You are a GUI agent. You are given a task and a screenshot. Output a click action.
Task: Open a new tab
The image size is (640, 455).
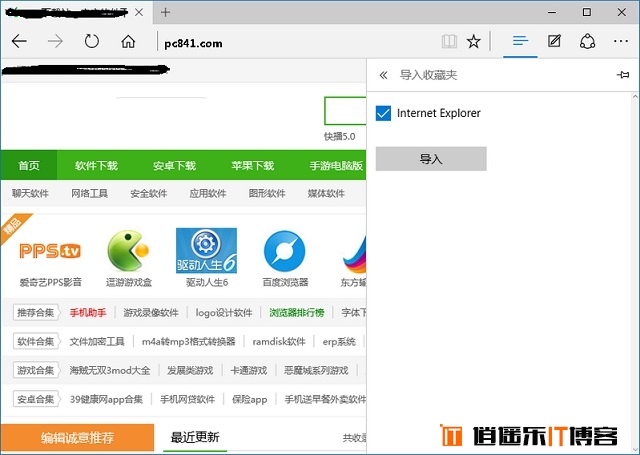[165, 12]
